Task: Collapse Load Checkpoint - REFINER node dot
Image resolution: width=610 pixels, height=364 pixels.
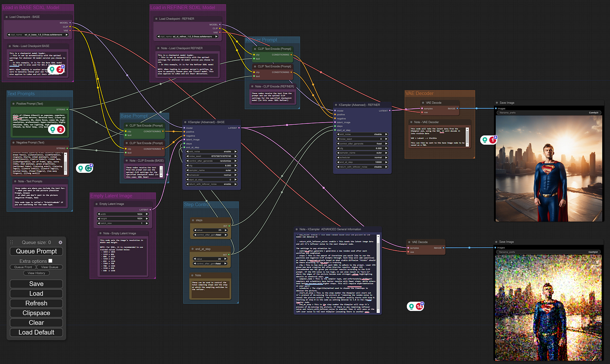Action: [156, 19]
